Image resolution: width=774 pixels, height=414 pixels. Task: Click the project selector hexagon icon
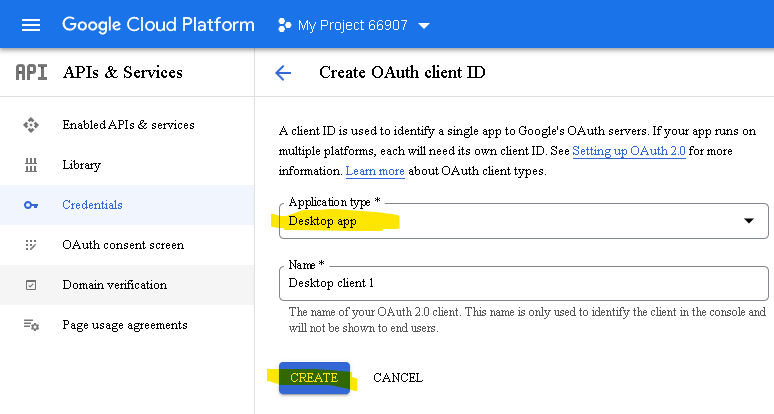pyautogui.click(x=284, y=25)
